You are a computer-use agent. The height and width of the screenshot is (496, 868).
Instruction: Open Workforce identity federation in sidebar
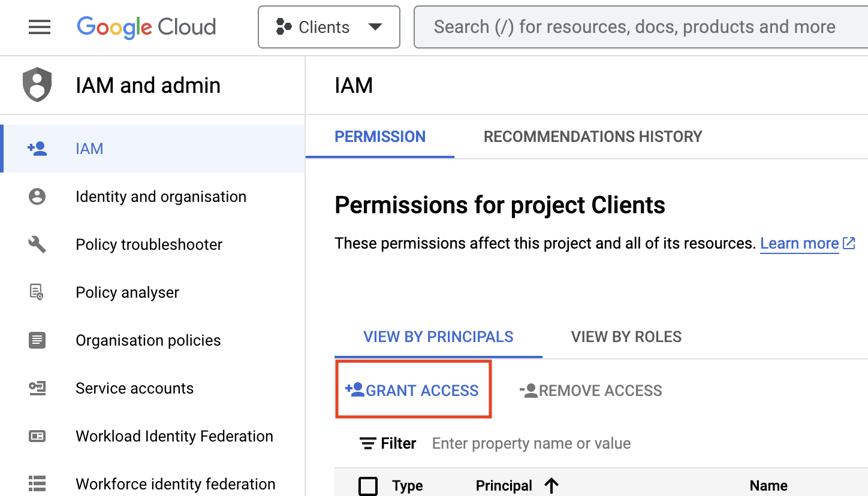pos(152,484)
